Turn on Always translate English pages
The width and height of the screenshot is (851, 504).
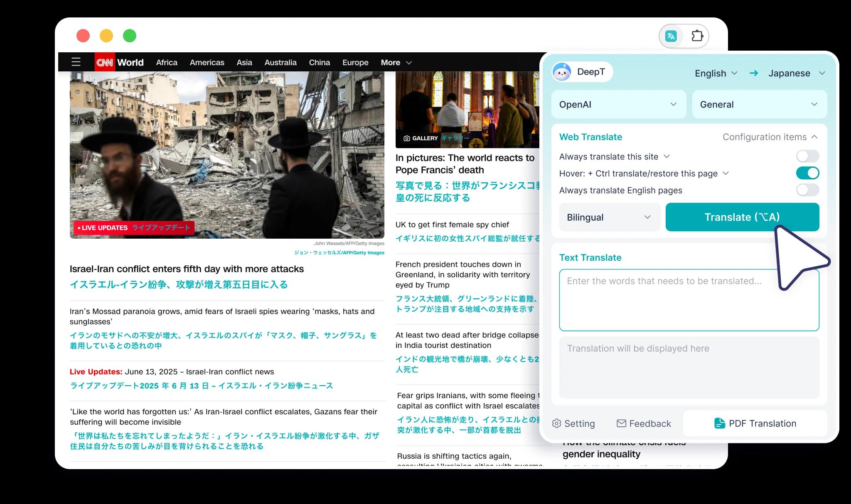pos(807,190)
